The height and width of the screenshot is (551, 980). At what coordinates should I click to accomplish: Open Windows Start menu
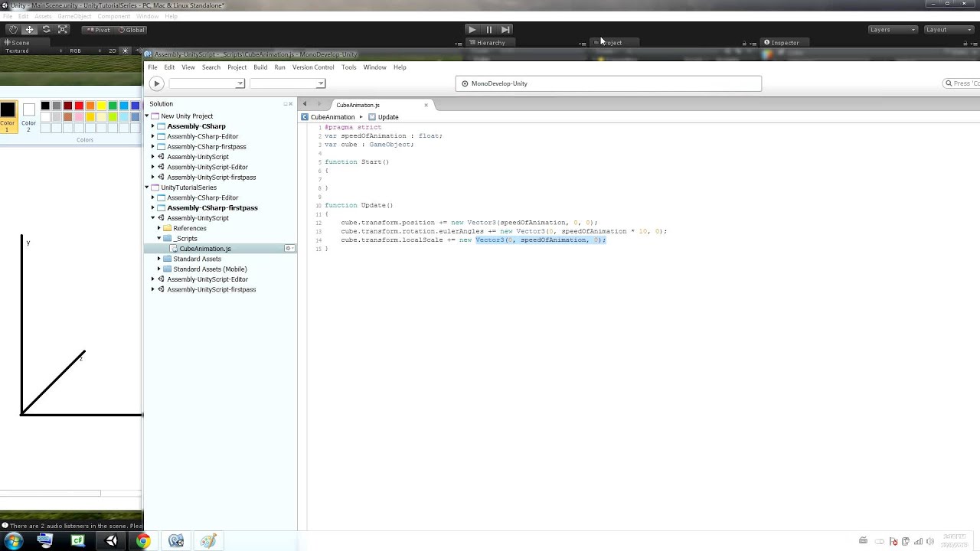(12, 541)
